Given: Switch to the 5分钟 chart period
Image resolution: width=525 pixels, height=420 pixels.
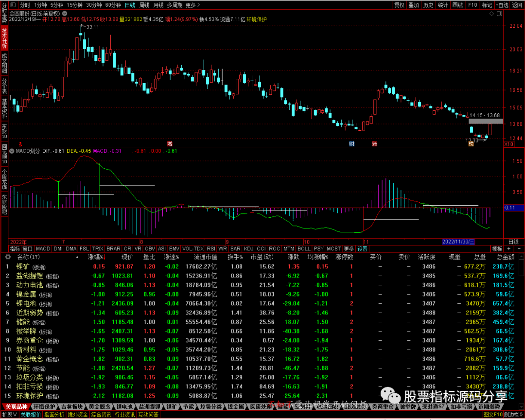Looking at the screenshot, I should (x=57, y=5).
